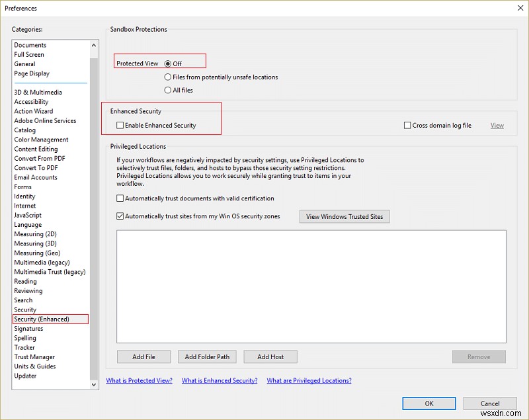Select Forms category
Screen dimensions: 529x420
click(x=22, y=187)
